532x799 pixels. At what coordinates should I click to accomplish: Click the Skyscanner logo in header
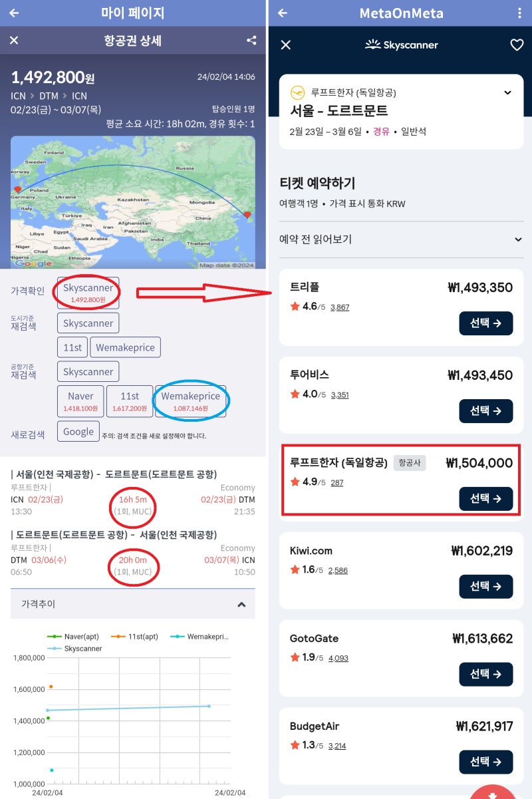(x=401, y=45)
